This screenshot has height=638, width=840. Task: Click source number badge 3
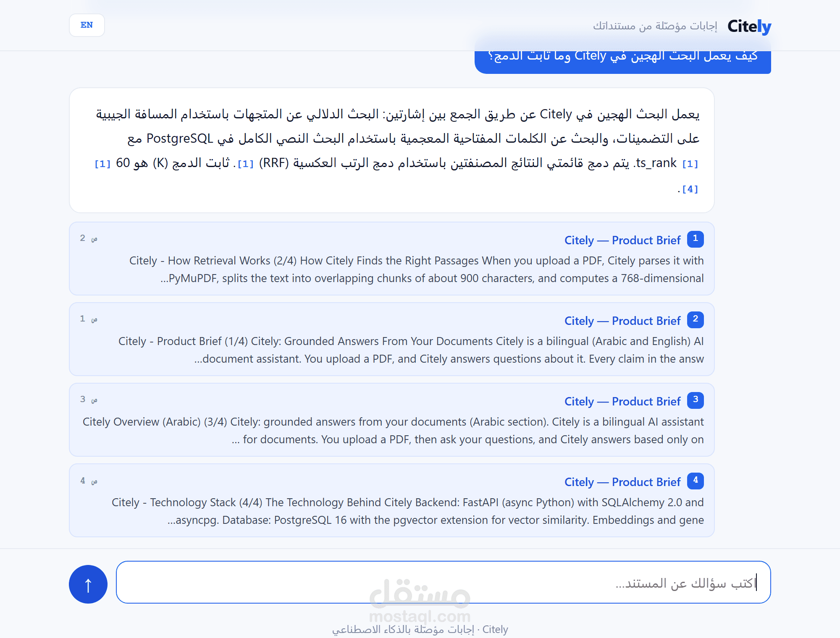(696, 400)
